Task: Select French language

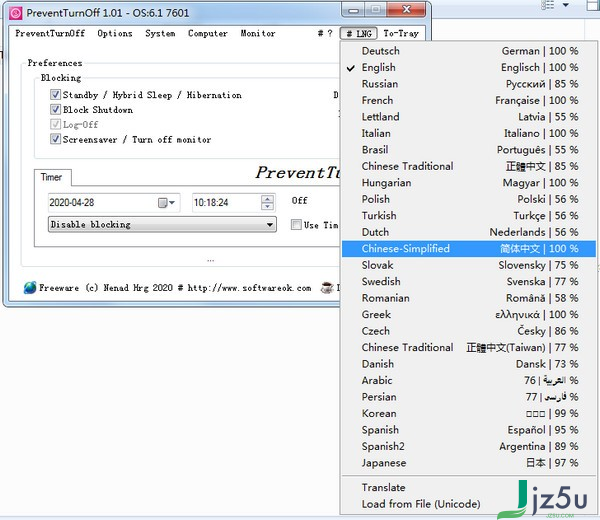Action: tap(468, 100)
